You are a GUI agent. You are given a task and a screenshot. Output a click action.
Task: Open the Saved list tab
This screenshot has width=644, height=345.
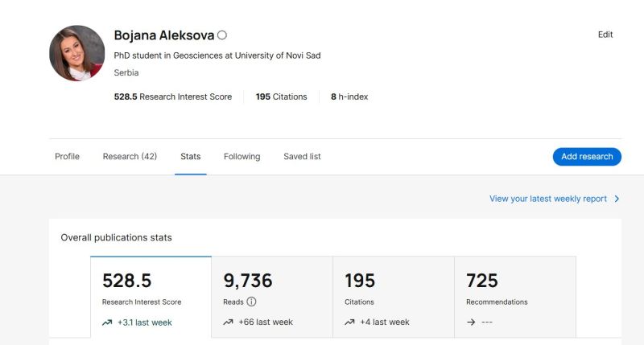[x=302, y=157]
